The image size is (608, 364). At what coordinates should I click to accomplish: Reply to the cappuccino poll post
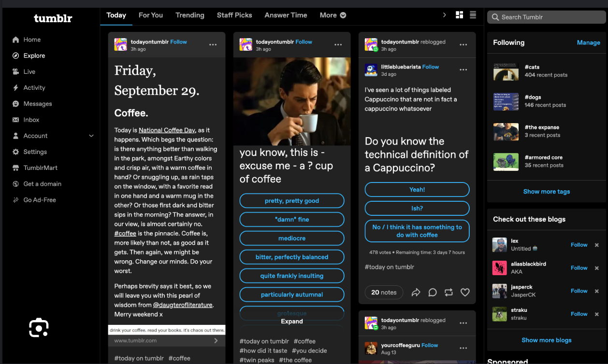(433, 292)
